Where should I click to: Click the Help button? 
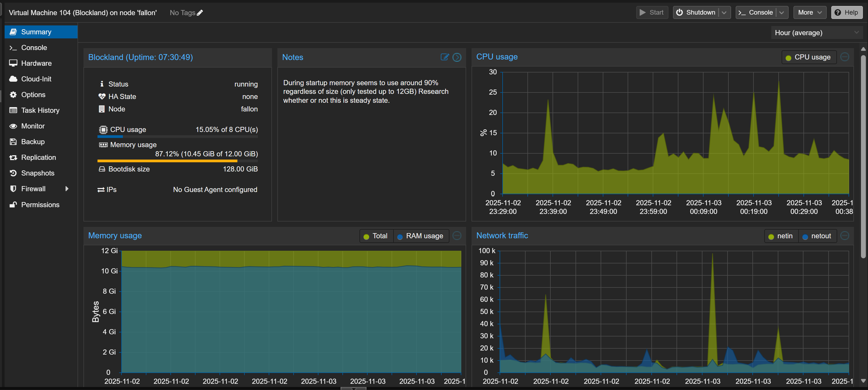click(x=846, y=12)
